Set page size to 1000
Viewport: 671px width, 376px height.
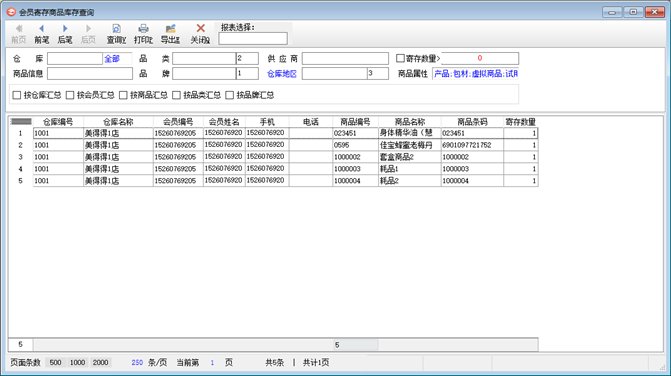(77, 363)
